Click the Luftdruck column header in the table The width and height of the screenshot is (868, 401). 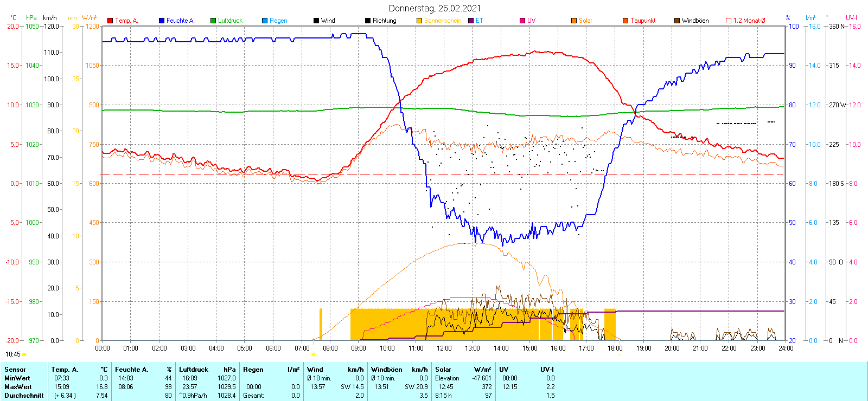click(x=194, y=370)
